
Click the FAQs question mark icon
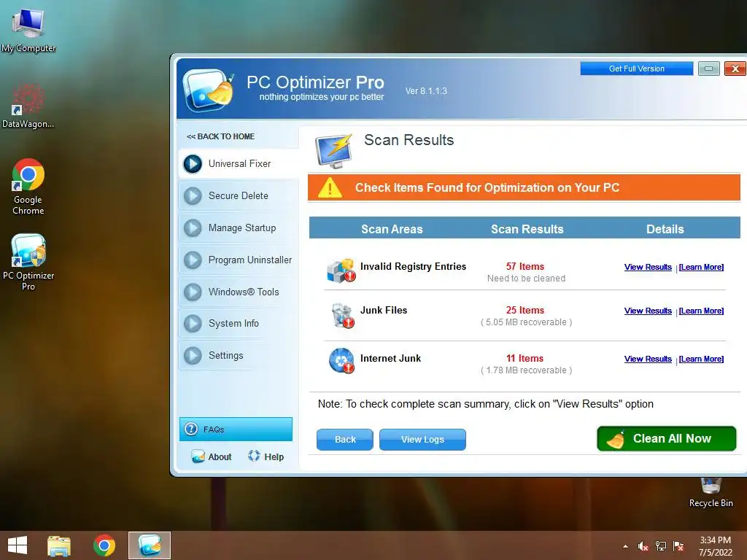pos(191,429)
